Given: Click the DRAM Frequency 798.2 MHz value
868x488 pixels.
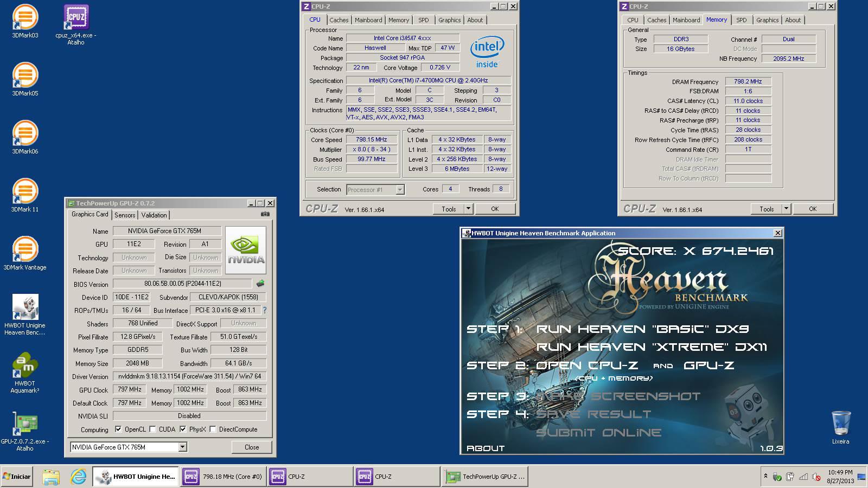Looking at the screenshot, I should (x=748, y=81).
